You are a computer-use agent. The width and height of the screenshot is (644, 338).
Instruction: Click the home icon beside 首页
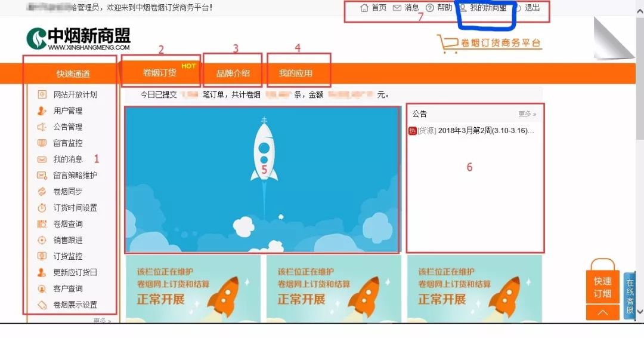click(364, 8)
